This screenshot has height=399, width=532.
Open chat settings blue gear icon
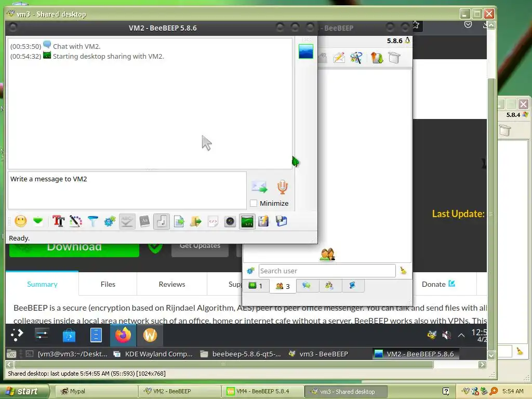pyautogui.click(x=110, y=221)
